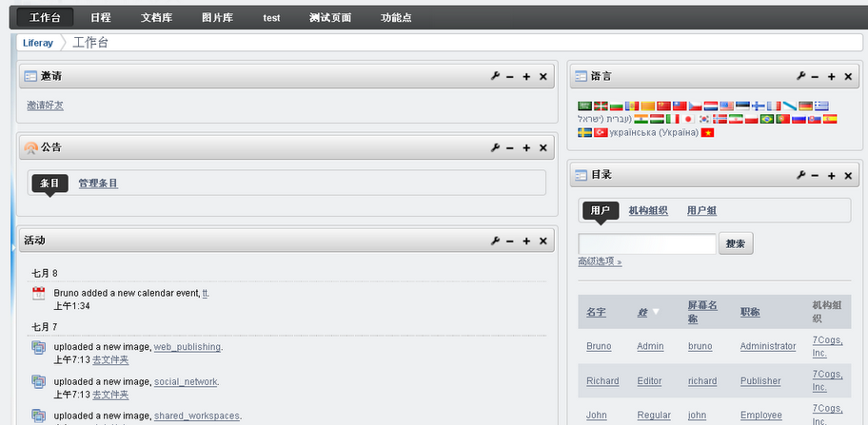Switch to 机构组织 tab in 目录
Viewport: 868px width, 425px height.
[648, 210]
